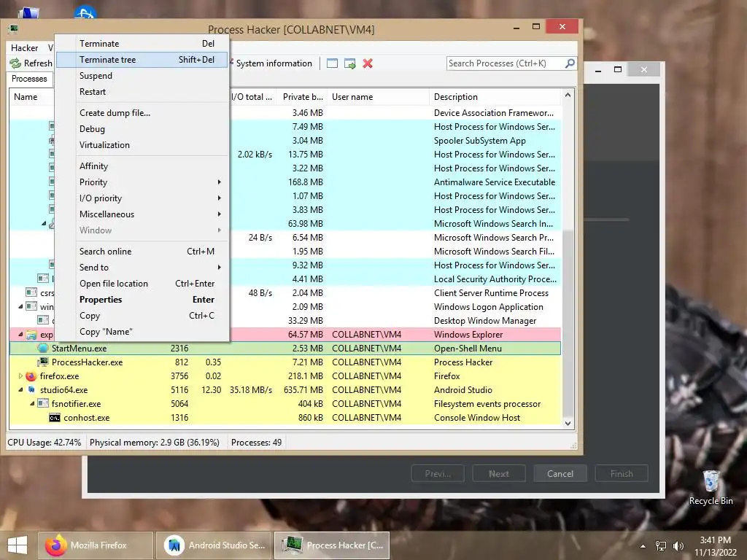Click the ProcessHacker.exe row icon
Image resolution: width=747 pixels, height=560 pixels.
pyautogui.click(x=43, y=362)
